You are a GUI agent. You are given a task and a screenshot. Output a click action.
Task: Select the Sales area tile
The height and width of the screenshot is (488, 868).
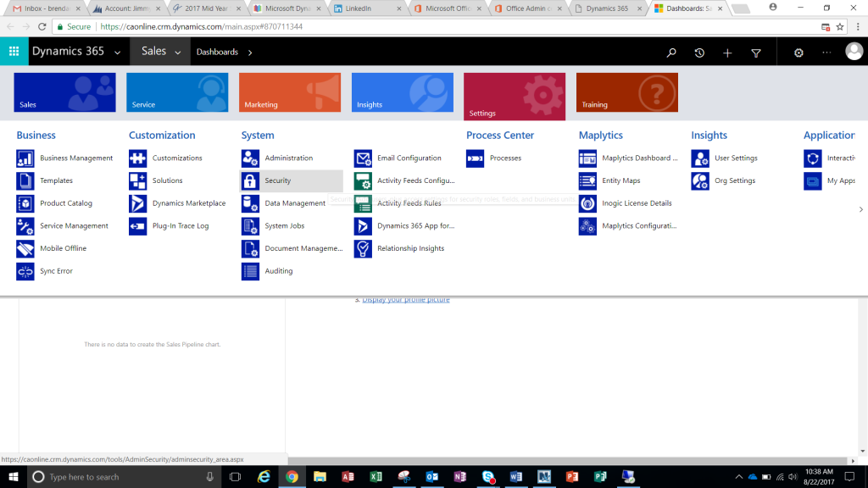pyautogui.click(x=64, y=92)
